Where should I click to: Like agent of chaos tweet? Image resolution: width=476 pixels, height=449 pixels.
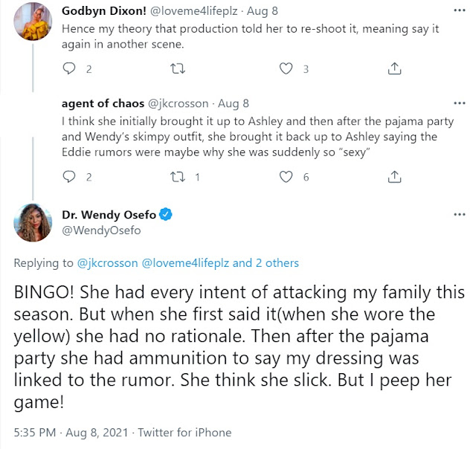286,177
